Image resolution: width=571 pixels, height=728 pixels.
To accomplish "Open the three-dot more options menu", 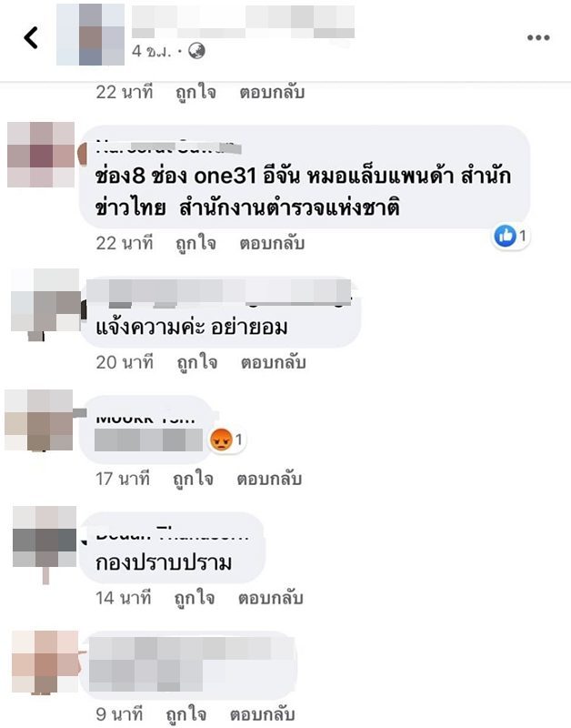I will coord(538,37).
